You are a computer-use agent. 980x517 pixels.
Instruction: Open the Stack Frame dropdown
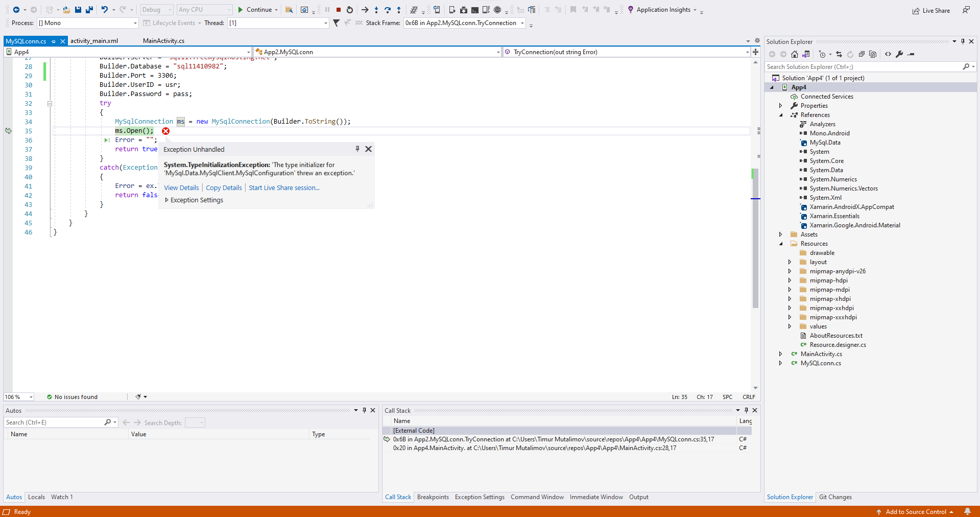[x=465, y=23]
